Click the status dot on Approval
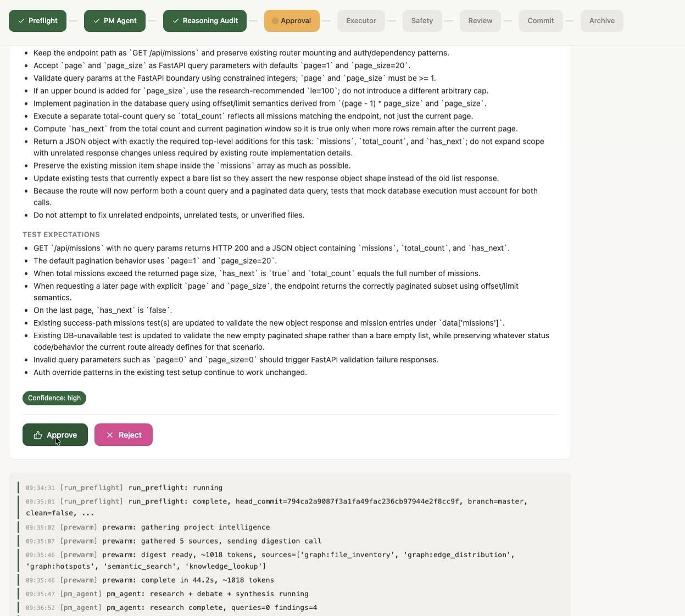685x616 pixels. [275, 21]
